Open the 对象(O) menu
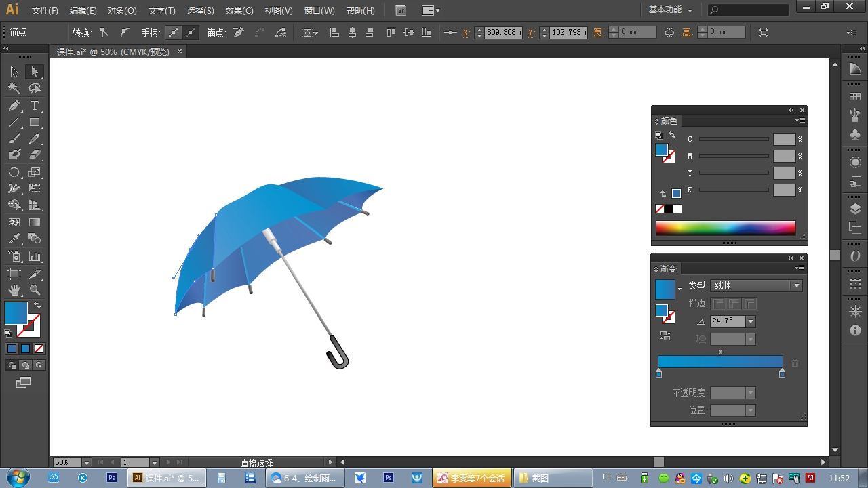Viewport: 868px width, 488px height. pos(122,11)
